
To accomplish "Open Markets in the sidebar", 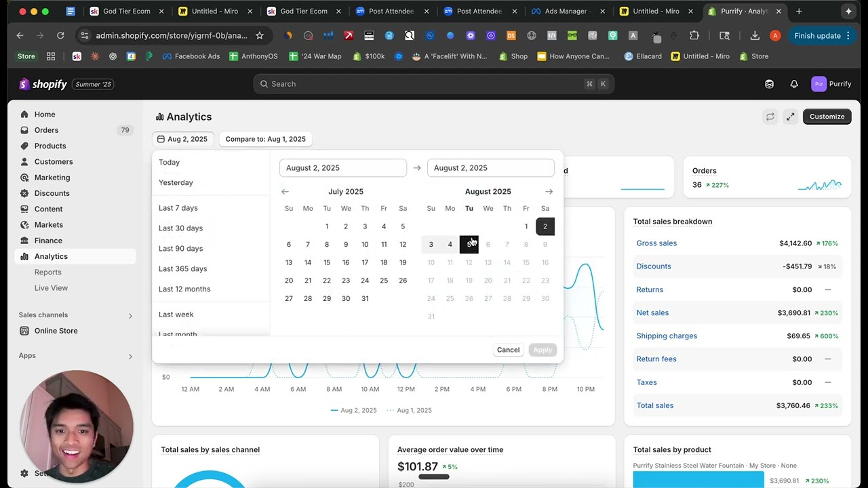I will pyautogui.click(x=49, y=225).
